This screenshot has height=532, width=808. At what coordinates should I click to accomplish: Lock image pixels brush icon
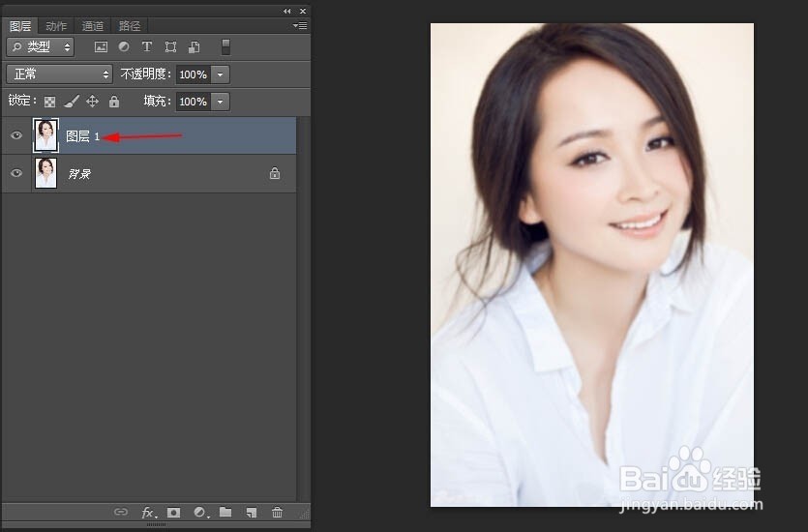point(71,101)
